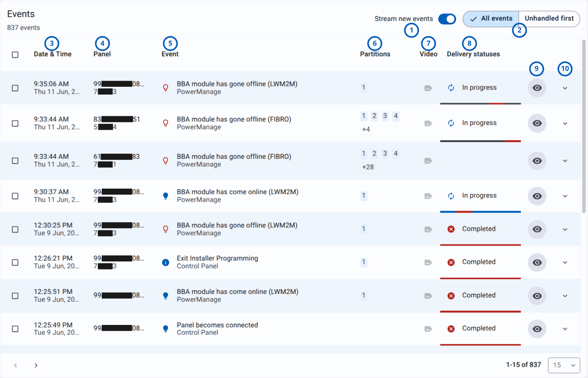
Task: Open video icon in the 12:30:25 PM row
Action: pyautogui.click(x=428, y=229)
